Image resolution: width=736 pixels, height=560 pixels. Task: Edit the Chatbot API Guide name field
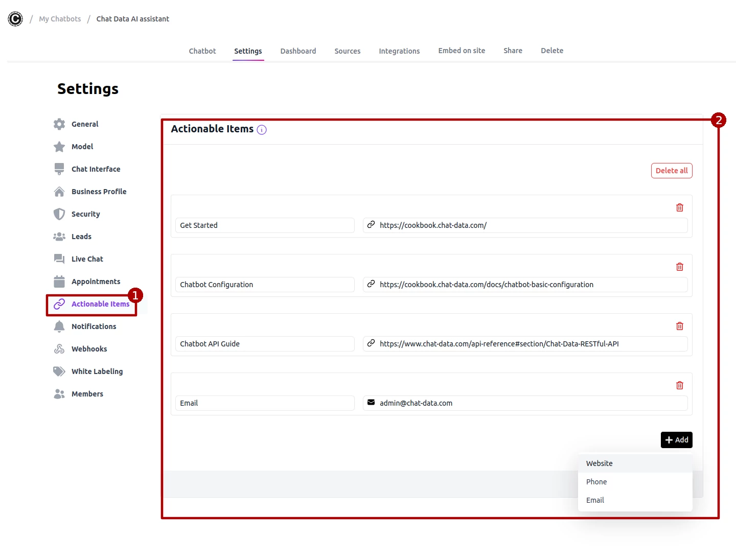coord(265,344)
